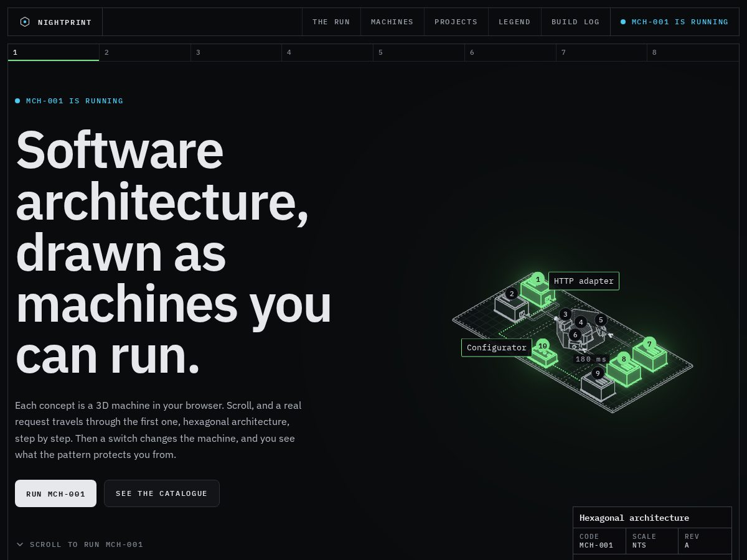
Task: Jump to step 4 in the progress bar
Action: (327, 52)
